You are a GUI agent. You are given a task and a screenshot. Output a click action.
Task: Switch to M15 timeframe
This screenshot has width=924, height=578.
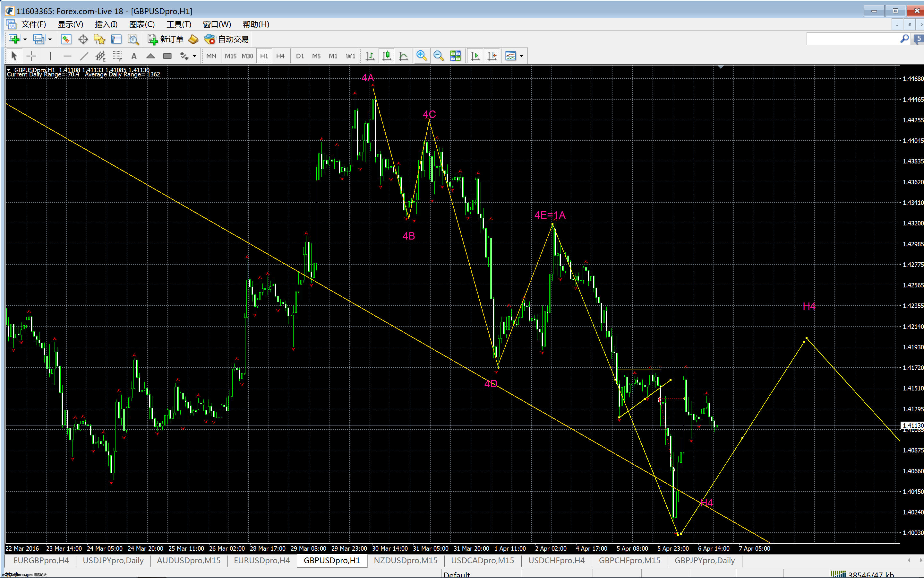[x=230, y=56]
